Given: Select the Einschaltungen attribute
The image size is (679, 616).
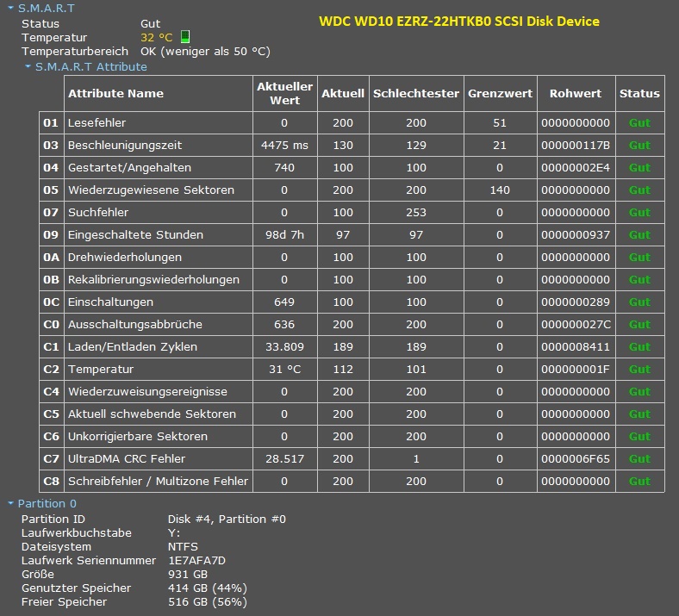Looking at the screenshot, I should pyautogui.click(x=110, y=302).
